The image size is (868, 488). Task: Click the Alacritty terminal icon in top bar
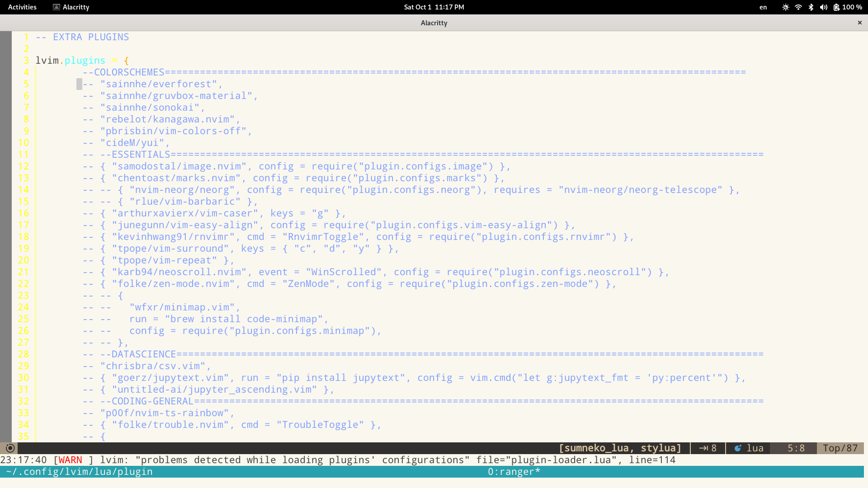(56, 7)
